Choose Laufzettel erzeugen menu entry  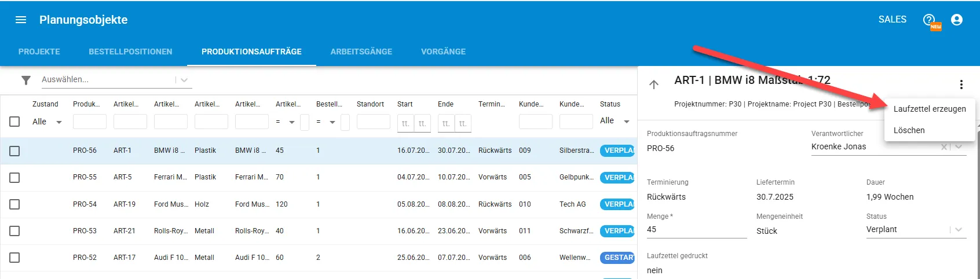(x=930, y=109)
